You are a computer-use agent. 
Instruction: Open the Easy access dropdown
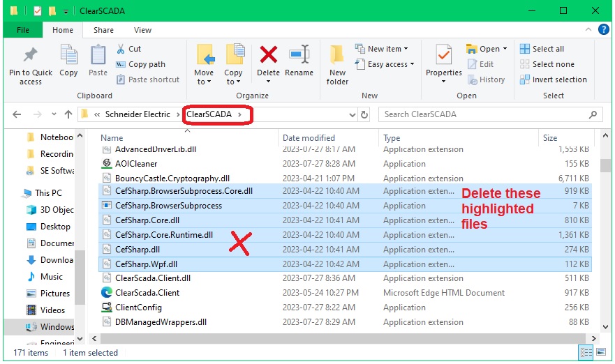[385, 64]
